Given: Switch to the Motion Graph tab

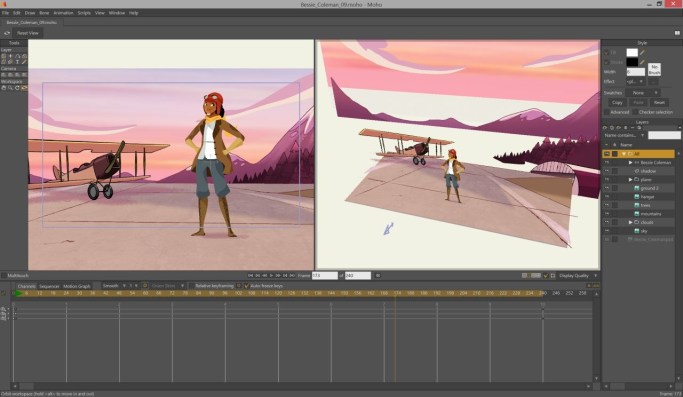Looking at the screenshot, I should [x=77, y=286].
